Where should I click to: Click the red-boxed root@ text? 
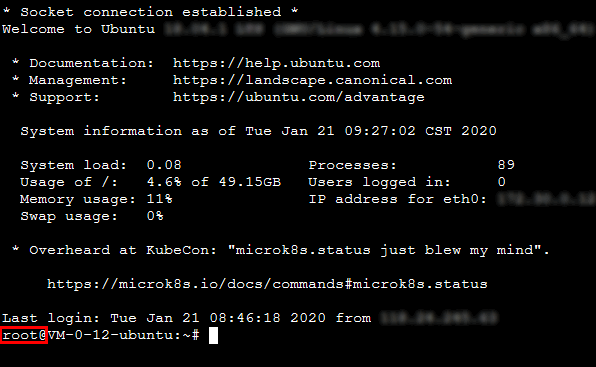[24, 335]
